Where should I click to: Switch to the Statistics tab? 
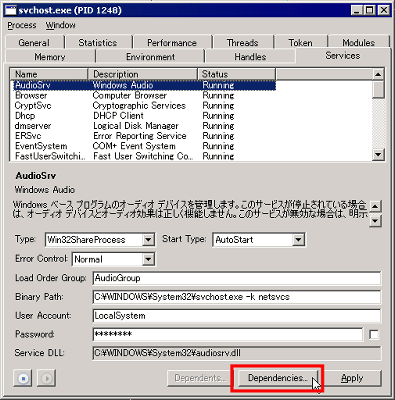pyautogui.click(x=98, y=43)
